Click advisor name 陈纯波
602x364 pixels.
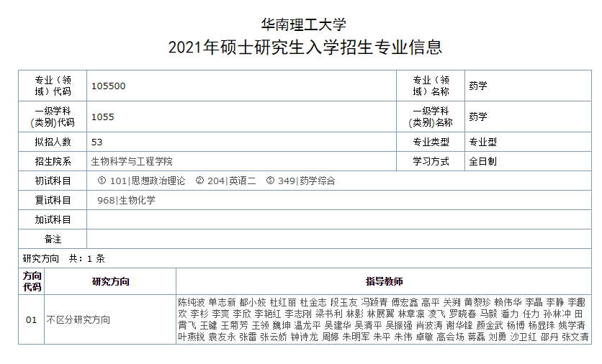192,303
